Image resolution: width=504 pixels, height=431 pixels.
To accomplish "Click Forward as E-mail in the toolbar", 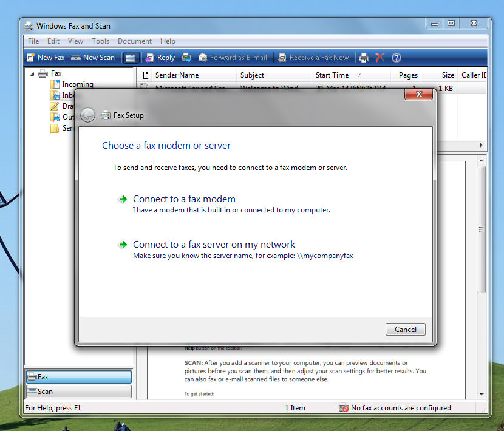I will coord(233,58).
